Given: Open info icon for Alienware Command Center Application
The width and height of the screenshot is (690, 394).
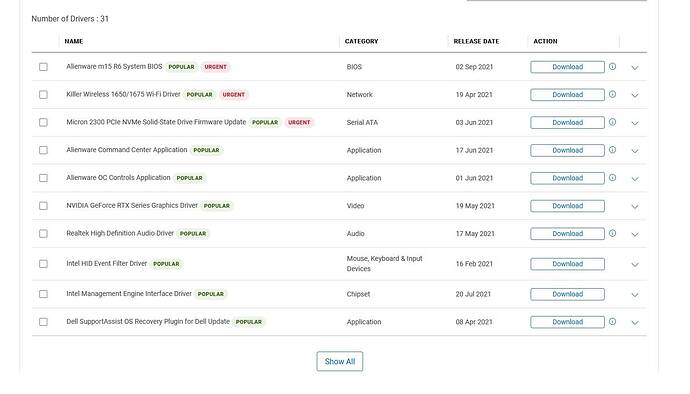Looking at the screenshot, I should [x=612, y=150].
